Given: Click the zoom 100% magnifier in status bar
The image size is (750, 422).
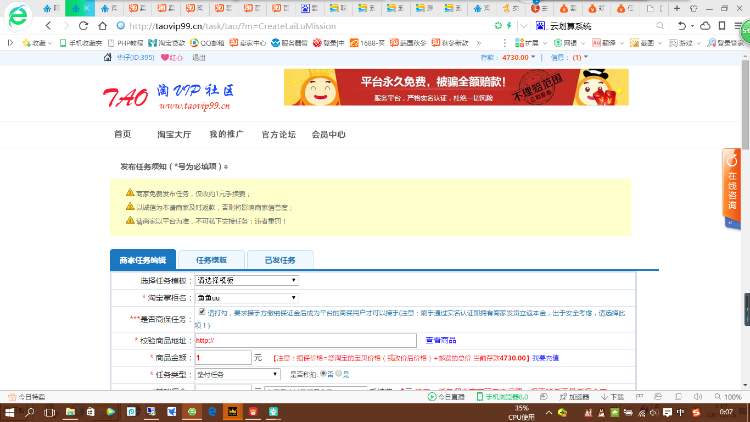Looking at the screenshot, I should click(x=717, y=397).
